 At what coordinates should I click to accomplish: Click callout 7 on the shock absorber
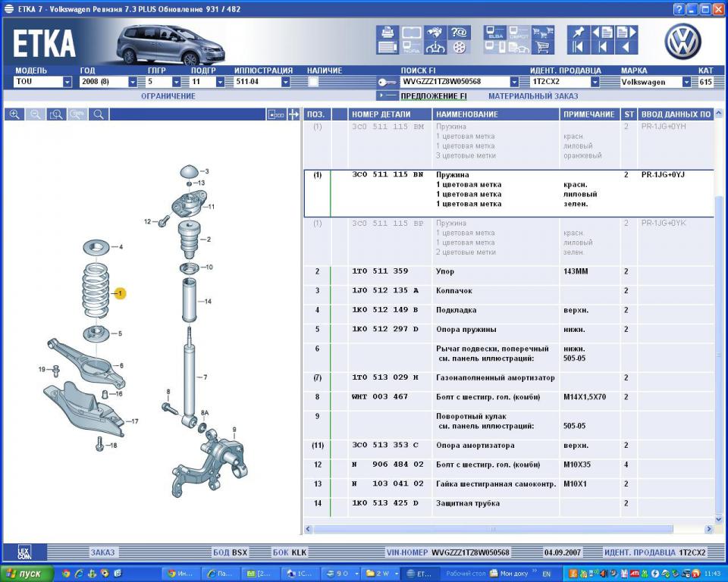[205, 377]
